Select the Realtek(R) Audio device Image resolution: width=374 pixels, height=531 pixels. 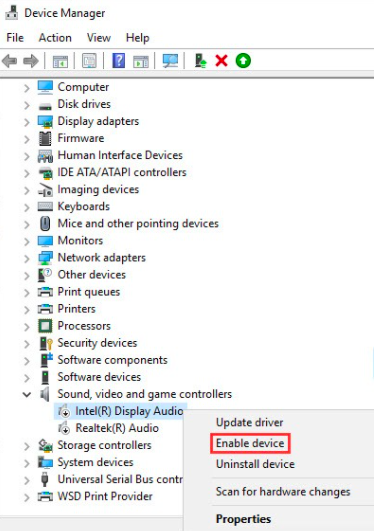click(117, 428)
